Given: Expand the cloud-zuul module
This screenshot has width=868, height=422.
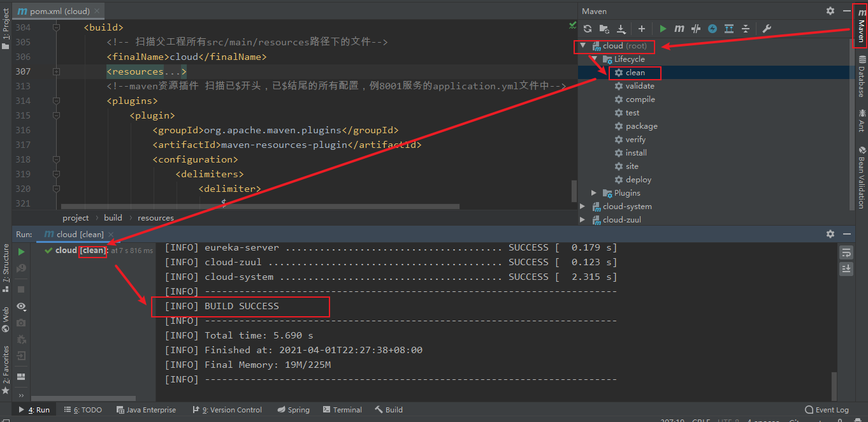Looking at the screenshot, I should pyautogui.click(x=582, y=219).
